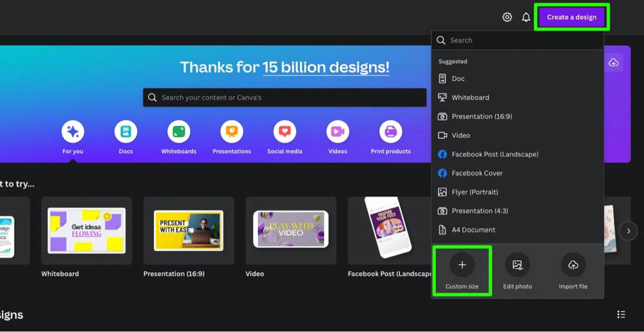The image size is (644, 332).
Task: Click the next arrow on template carousel
Action: pos(629,230)
